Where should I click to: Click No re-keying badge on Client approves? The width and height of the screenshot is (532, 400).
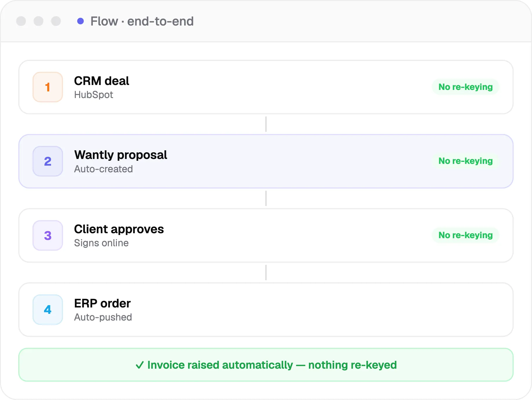466,235
